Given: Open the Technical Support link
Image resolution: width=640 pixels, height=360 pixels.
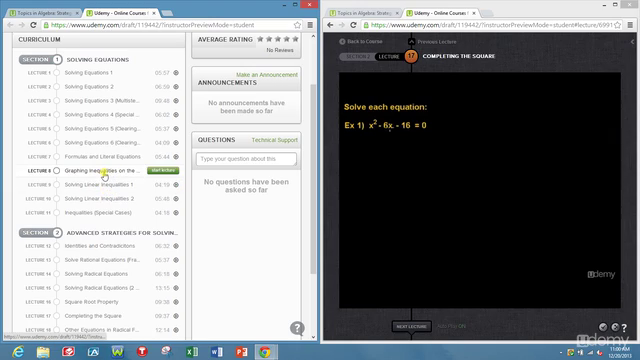Looking at the screenshot, I should pyautogui.click(x=275, y=140).
